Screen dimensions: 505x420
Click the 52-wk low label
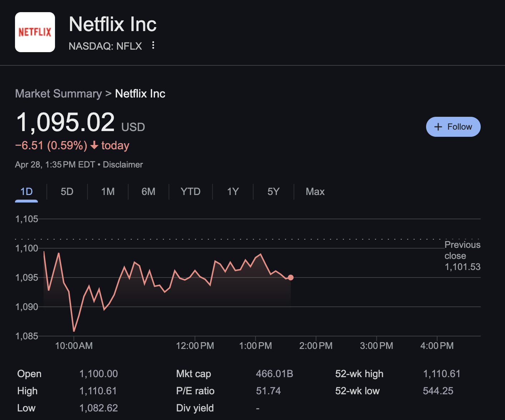357,391
